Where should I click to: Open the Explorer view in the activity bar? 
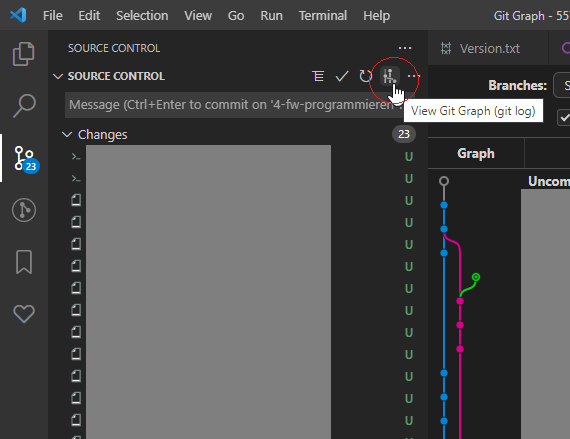coord(24,54)
